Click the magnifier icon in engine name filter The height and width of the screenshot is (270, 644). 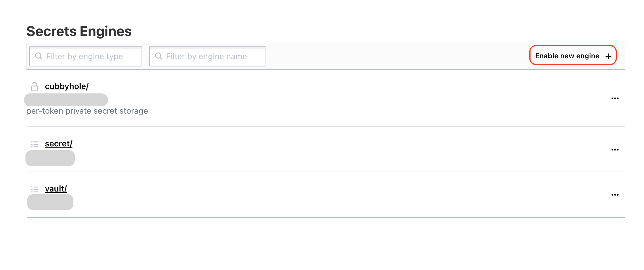click(159, 56)
